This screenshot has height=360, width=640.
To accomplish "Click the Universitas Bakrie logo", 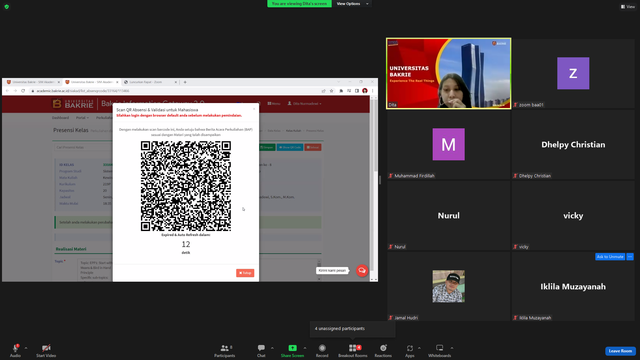I will coord(73,104).
